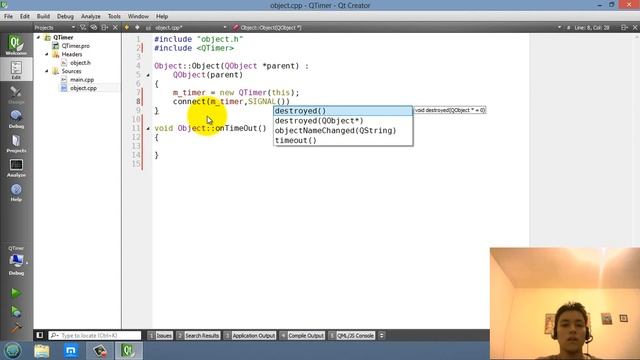Open the Tools menu

(114, 16)
